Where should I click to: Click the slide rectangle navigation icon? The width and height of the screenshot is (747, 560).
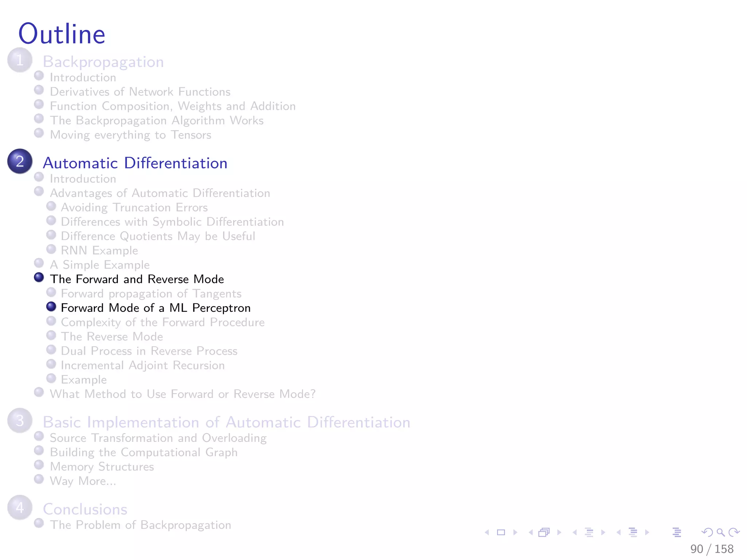point(501,533)
